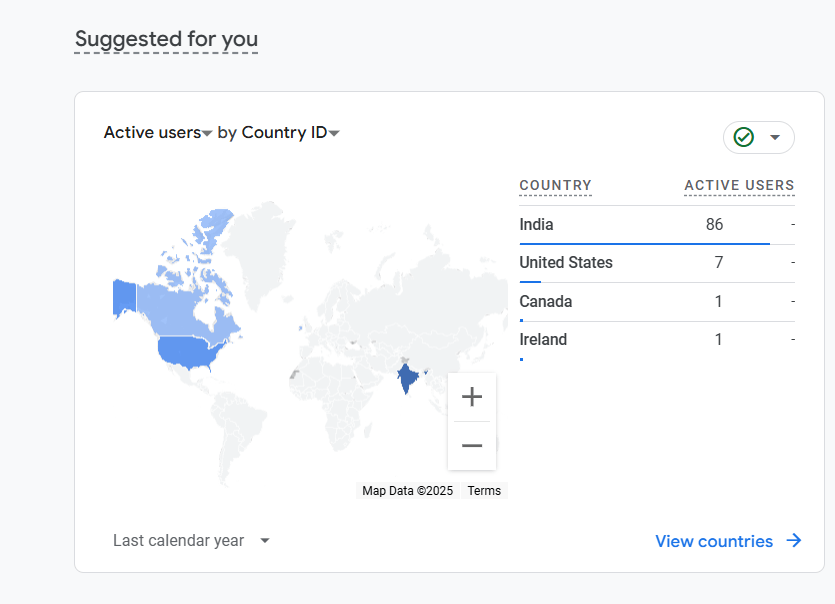
Task: Expand the caret beside the green checkmark
Action: click(775, 137)
